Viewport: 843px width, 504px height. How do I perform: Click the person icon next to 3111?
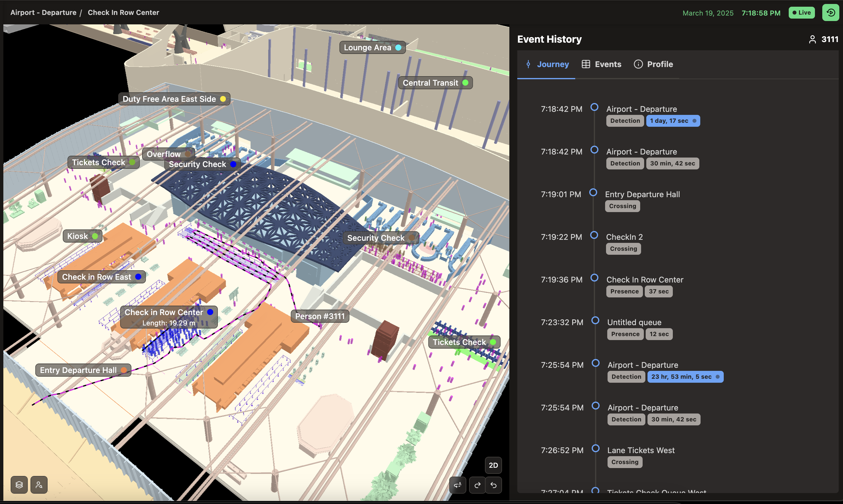tap(812, 39)
